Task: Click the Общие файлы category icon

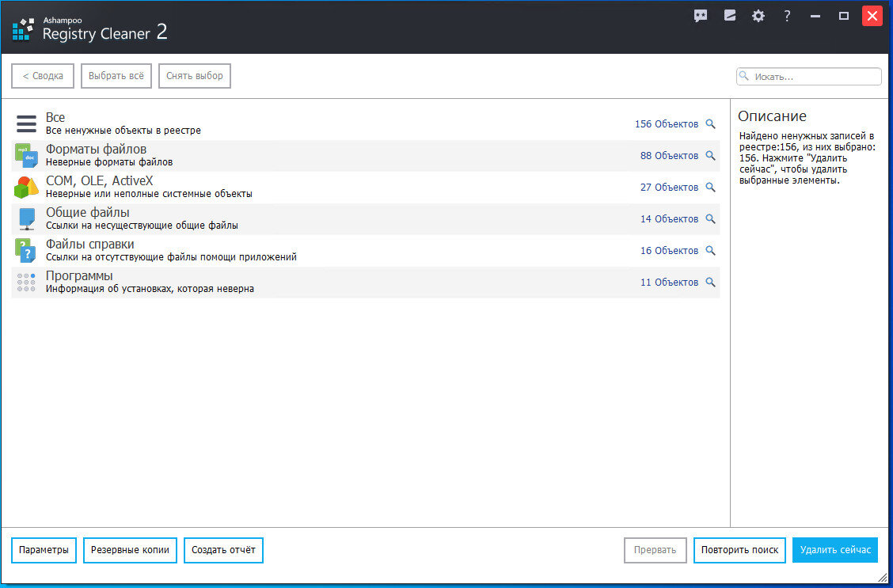Action: [26, 219]
